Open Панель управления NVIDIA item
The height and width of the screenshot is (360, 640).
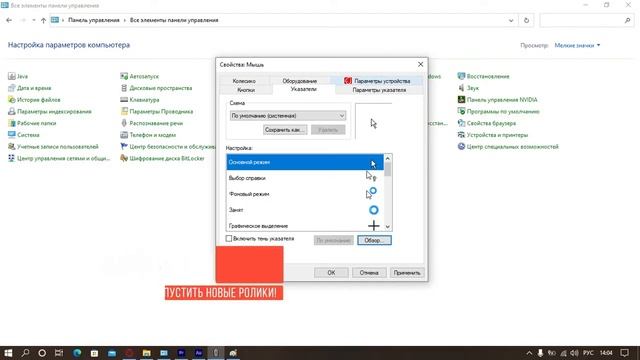[x=498, y=100]
